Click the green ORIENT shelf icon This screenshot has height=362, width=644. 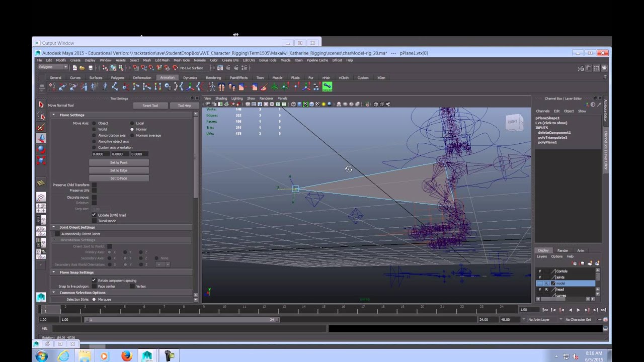[x=328, y=86]
